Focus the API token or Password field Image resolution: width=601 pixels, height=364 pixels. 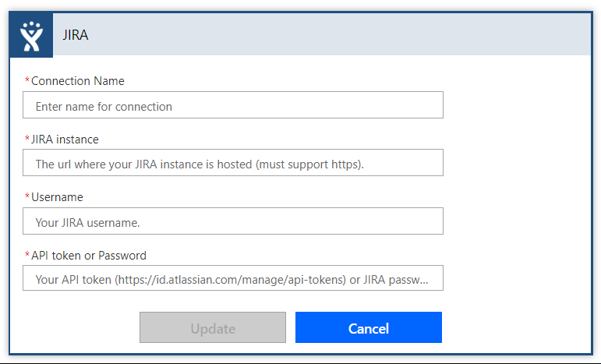click(x=233, y=278)
